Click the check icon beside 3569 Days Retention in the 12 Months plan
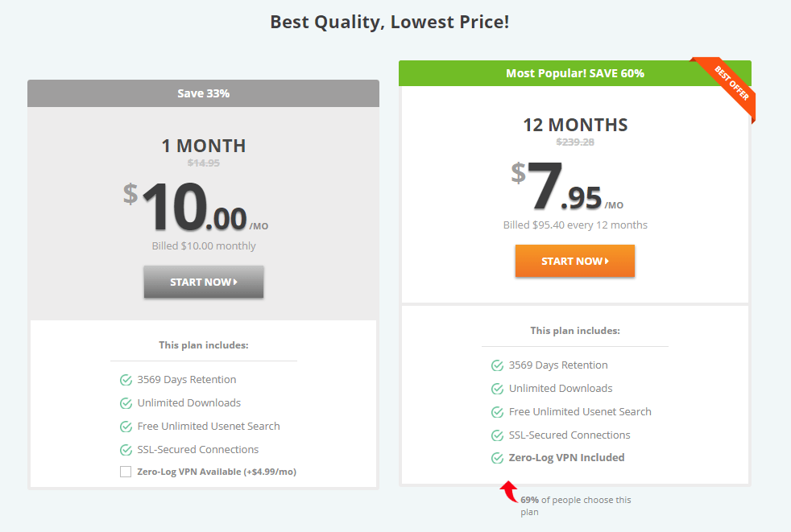This screenshot has height=532, width=791. point(498,365)
